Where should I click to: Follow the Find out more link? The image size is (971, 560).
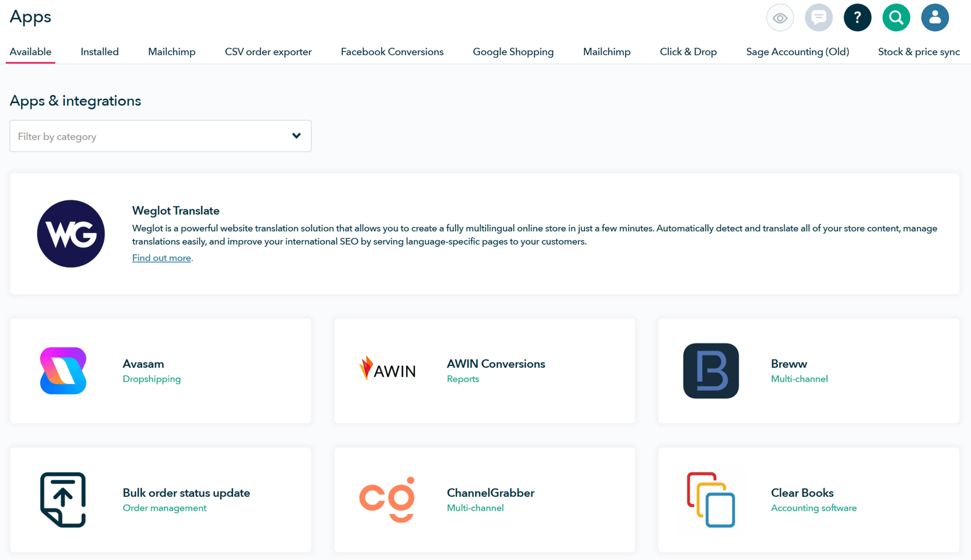[161, 258]
